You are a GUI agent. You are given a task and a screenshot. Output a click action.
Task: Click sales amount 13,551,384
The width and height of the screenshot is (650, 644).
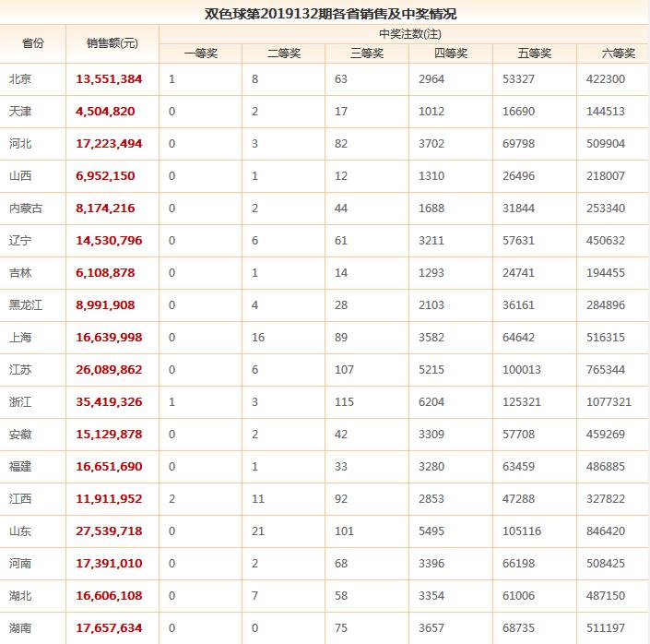tap(109, 78)
